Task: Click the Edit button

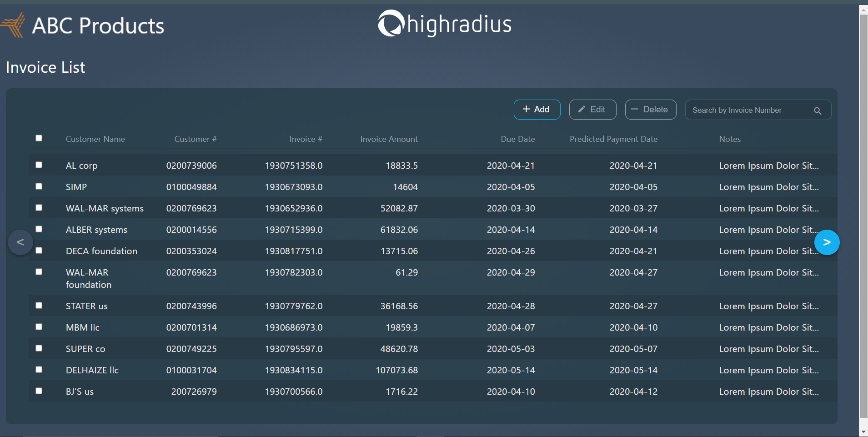Action: (x=592, y=109)
